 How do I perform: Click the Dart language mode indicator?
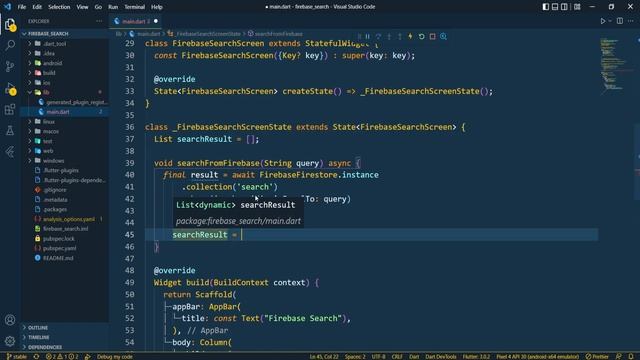pyautogui.click(x=414, y=357)
